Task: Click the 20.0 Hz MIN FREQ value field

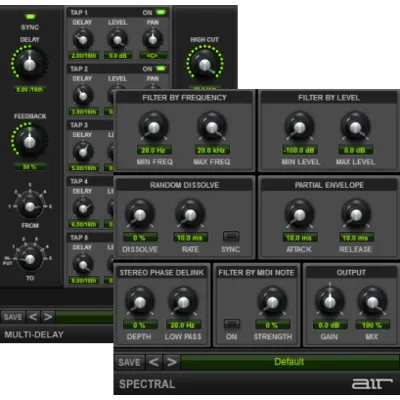Action: [x=154, y=150]
